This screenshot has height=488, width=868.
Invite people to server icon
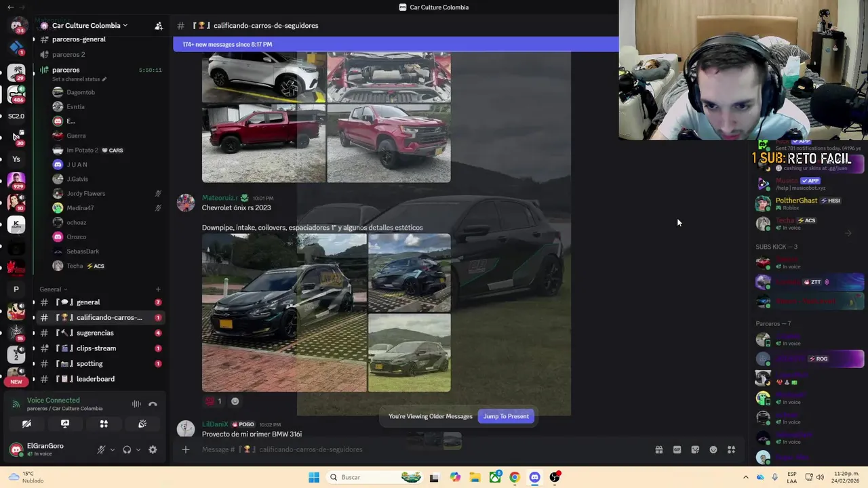pos(159,26)
